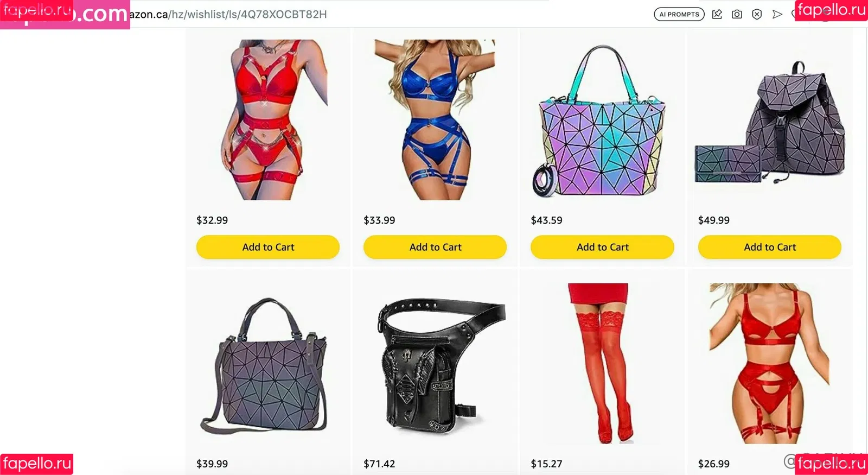This screenshot has width=868, height=475.
Task: Add the $32.99 red set to cart
Action: click(x=268, y=247)
